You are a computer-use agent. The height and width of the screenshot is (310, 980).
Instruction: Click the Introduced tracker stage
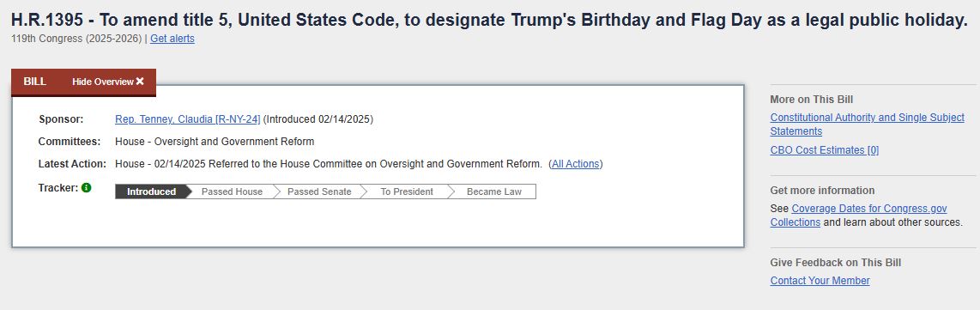tap(151, 191)
